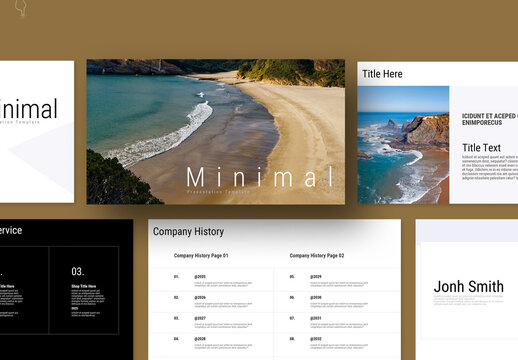Select the '@2028' history entry

[x=200, y=339]
